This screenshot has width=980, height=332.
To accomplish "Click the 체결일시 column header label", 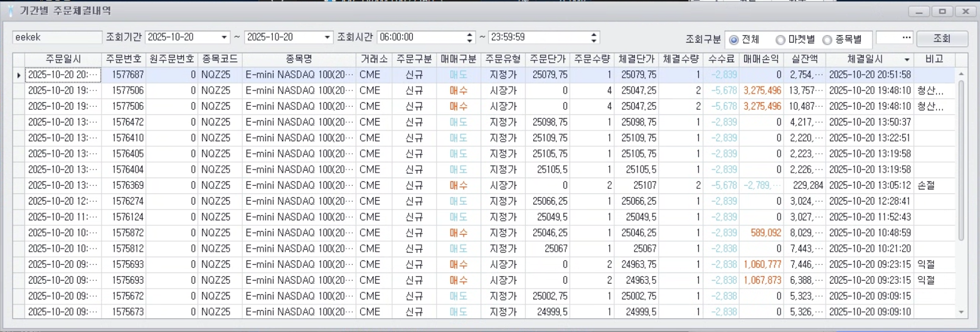I will pos(865,59).
